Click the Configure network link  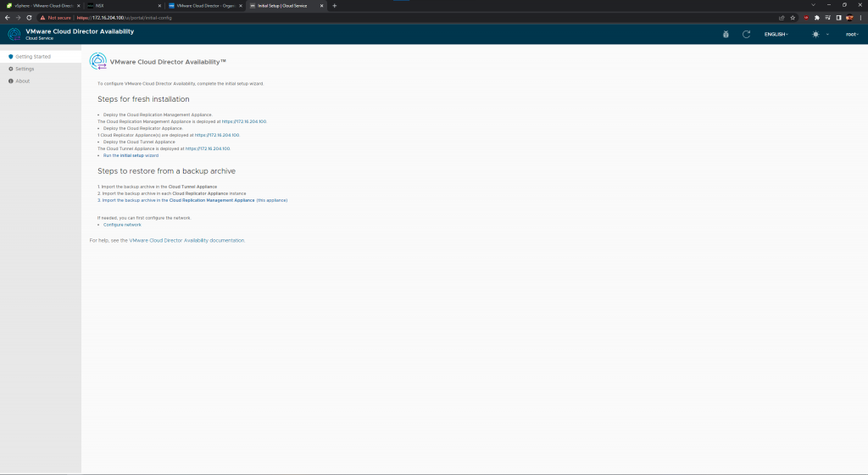[x=122, y=225]
